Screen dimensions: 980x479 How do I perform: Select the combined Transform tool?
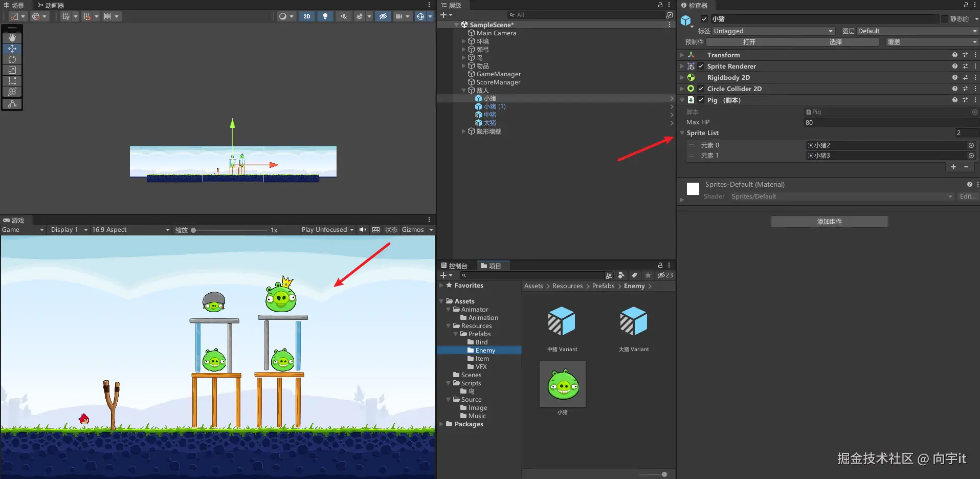coord(12,92)
